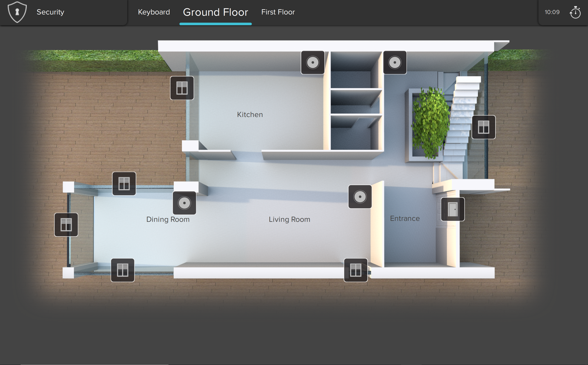Select the Living Room motion detector icon

[360, 197]
